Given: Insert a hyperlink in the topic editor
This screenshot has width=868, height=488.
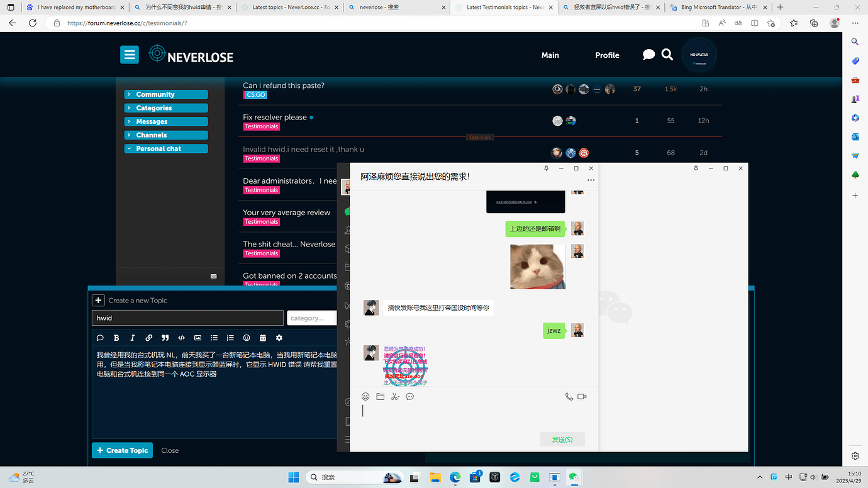Looking at the screenshot, I should pos(148,338).
